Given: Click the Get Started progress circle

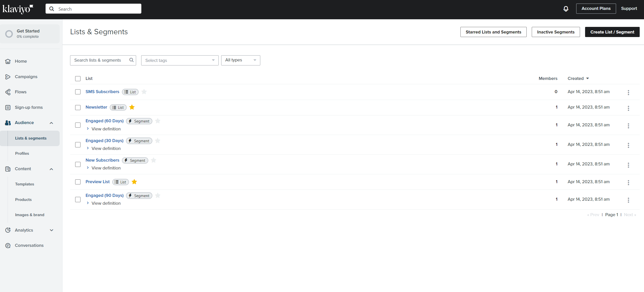Looking at the screenshot, I should click(x=9, y=33).
